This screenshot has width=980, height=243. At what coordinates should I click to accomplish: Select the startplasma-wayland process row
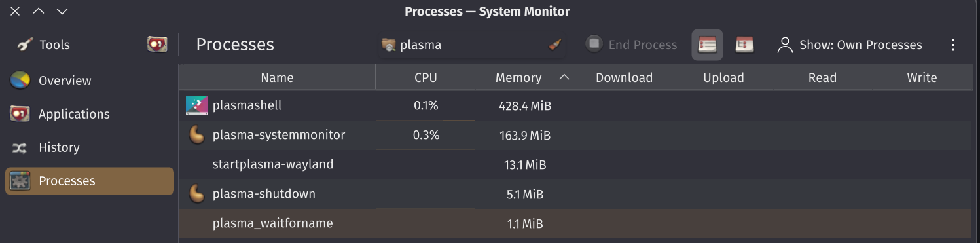point(576,164)
